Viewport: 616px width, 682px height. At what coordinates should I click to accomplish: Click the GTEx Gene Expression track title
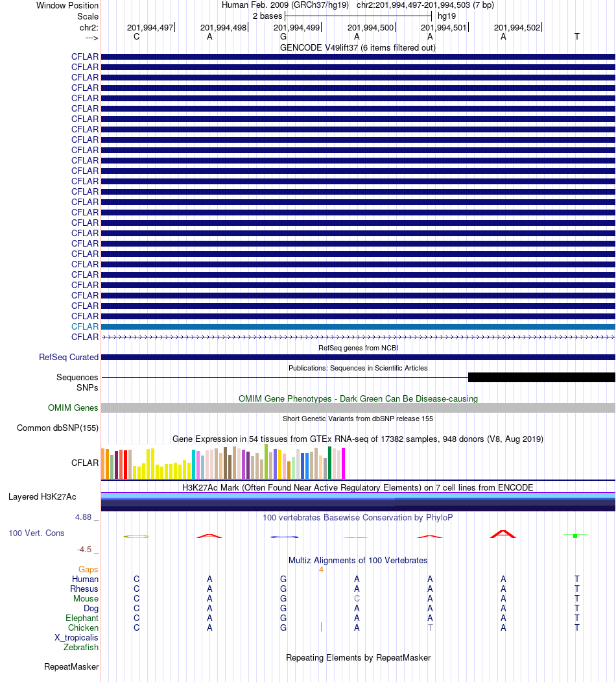tap(358, 439)
